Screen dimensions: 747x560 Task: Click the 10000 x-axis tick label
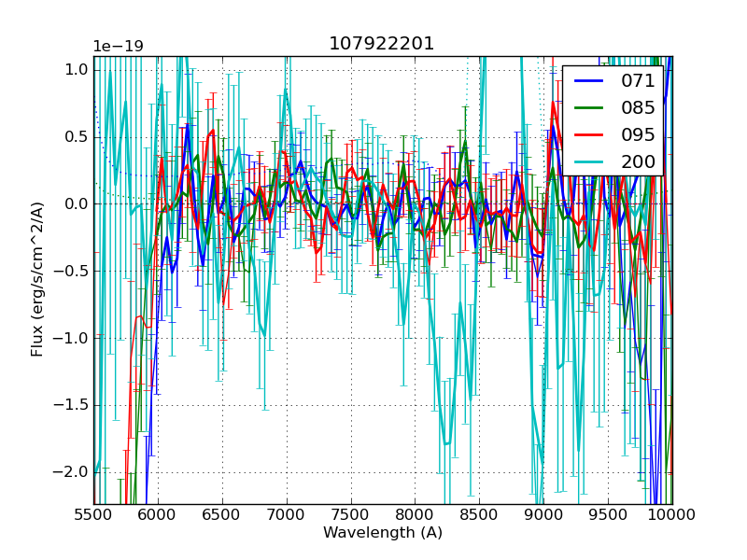[x=672, y=514]
